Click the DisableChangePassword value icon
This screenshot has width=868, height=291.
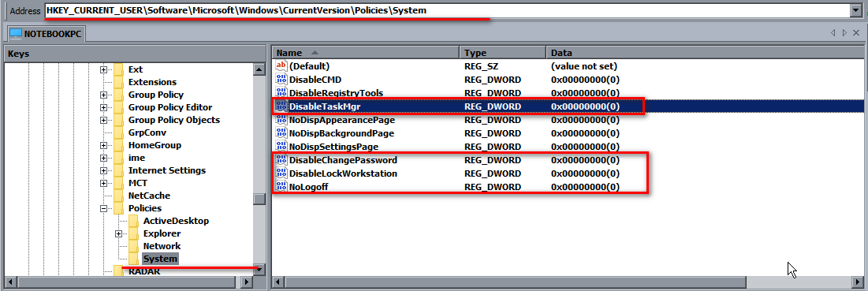[x=281, y=160]
